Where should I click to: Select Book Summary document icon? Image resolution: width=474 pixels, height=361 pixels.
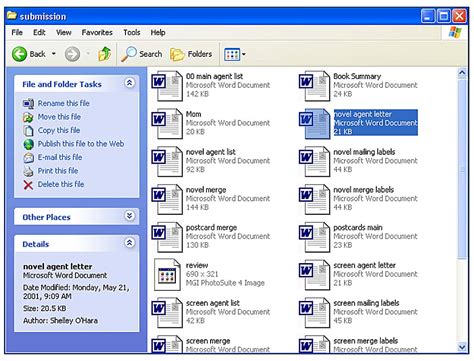(x=314, y=85)
